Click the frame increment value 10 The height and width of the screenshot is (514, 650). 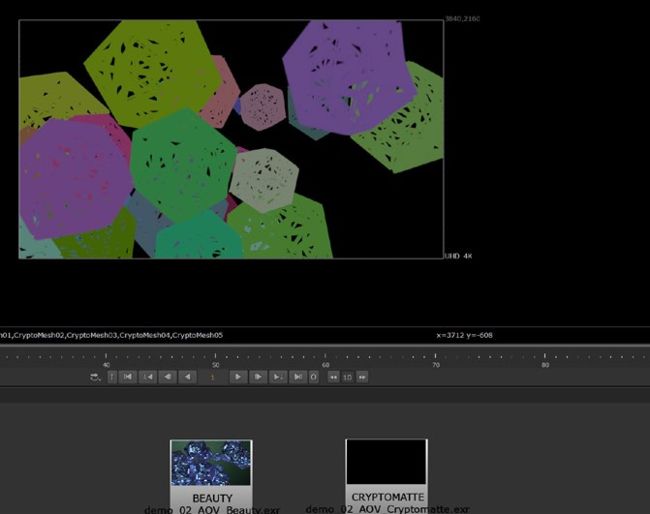point(347,377)
